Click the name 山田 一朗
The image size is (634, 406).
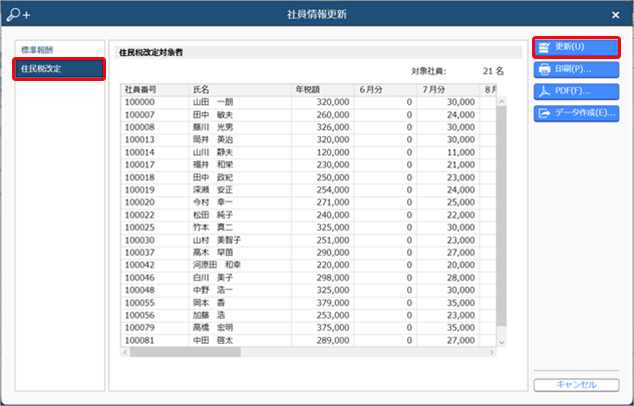click(213, 102)
